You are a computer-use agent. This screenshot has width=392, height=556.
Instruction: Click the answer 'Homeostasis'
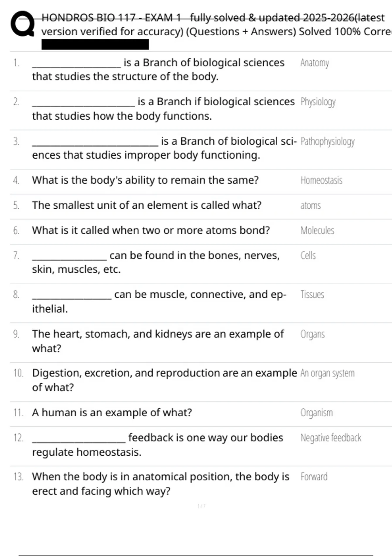point(321,180)
